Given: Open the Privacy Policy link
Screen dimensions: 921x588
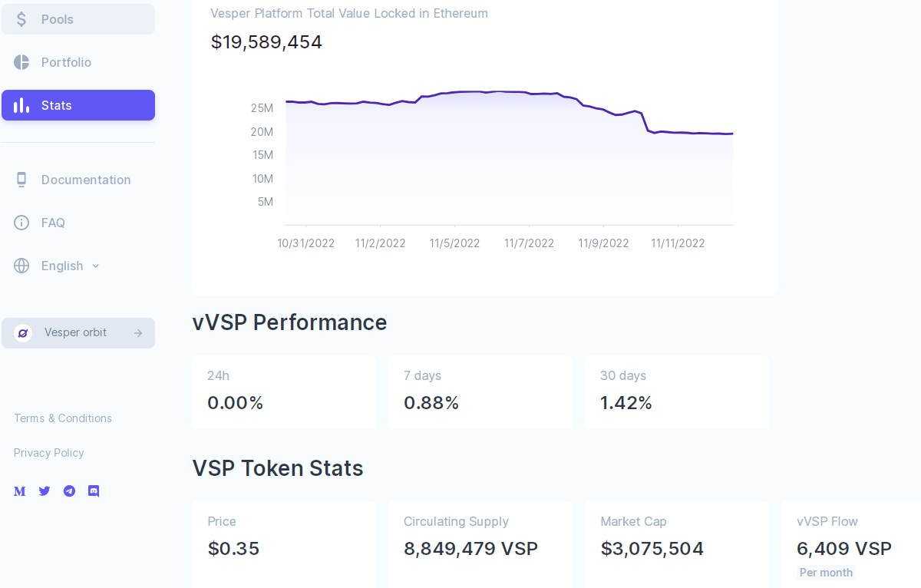Looking at the screenshot, I should (49, 453).
